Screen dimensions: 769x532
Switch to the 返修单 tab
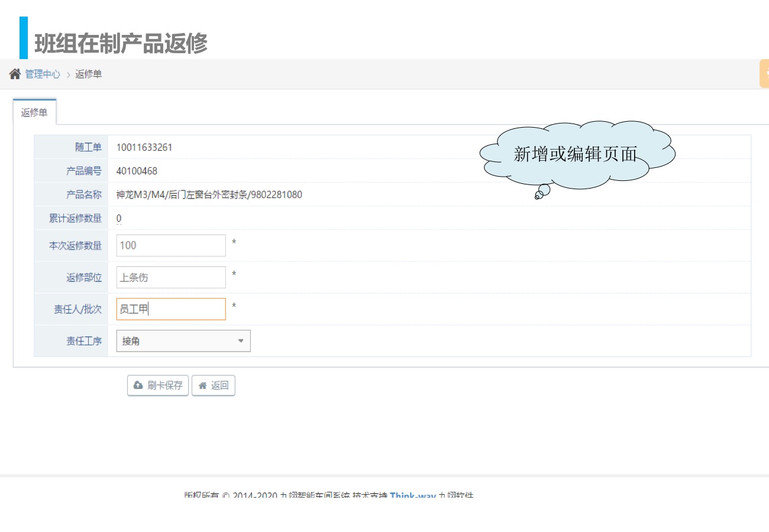tap(34, 112)
